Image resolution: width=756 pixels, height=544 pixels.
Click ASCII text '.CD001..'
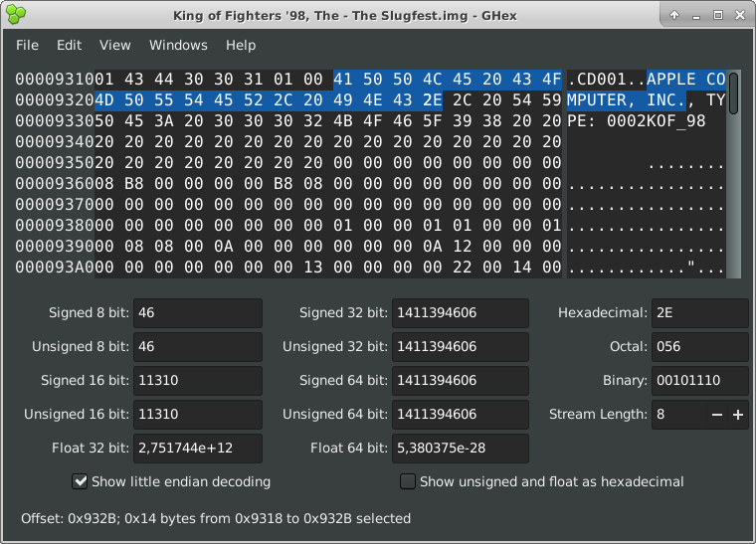[x=607, y=79]
